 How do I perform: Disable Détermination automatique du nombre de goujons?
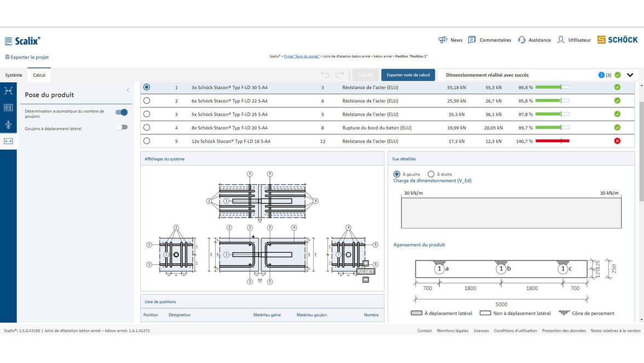click(x=122, y=111)
